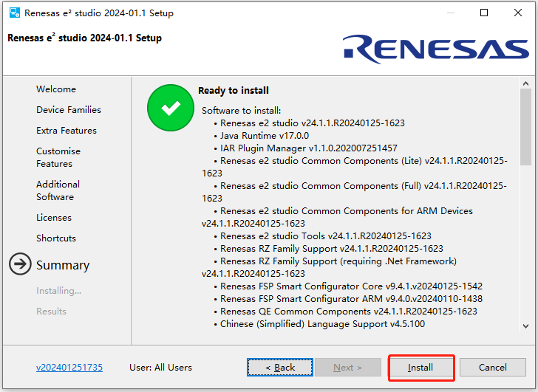Select the Licenses step
The height and width of the screenshot is (392, 538).
pyautogui.click(x=54, y=218)
